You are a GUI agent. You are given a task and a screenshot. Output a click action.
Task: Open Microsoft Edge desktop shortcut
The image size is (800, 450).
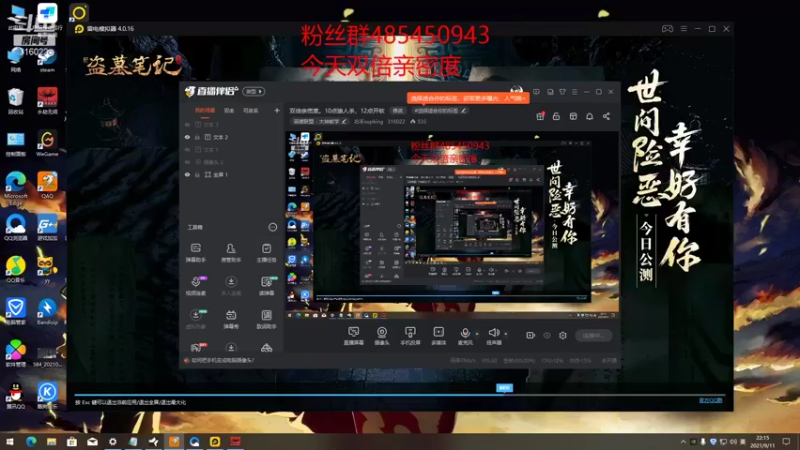(16, 189)
